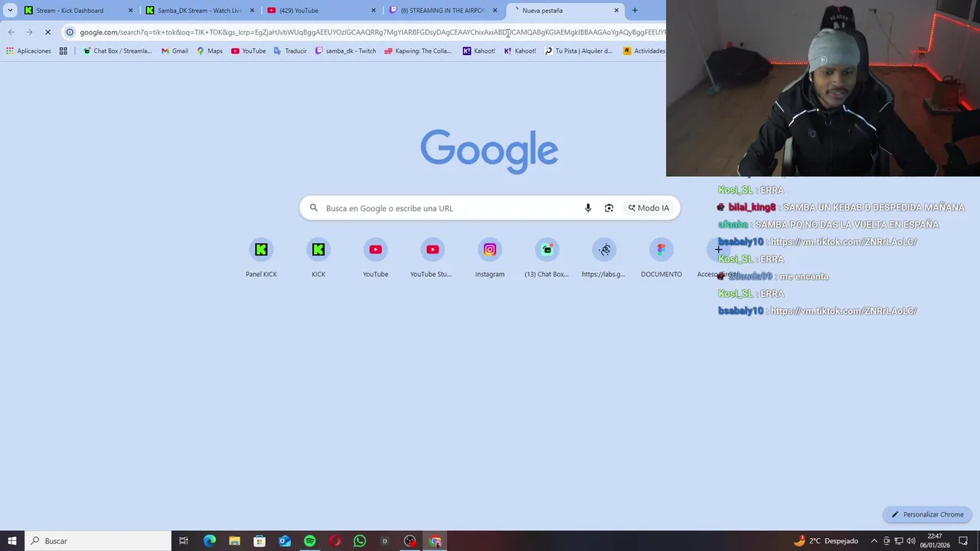Open Task View from taskbar
Screen dimensions: 980x551
pos(184,541)
